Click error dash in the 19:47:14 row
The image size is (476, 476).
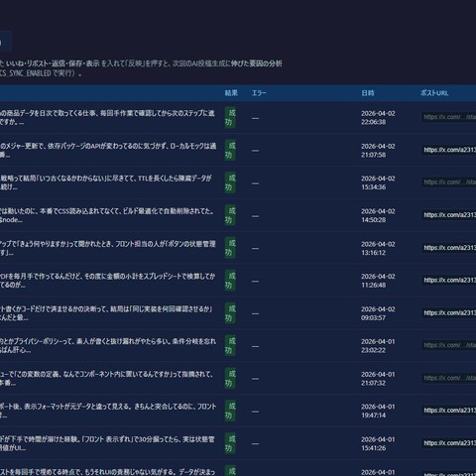pos(255,412)
